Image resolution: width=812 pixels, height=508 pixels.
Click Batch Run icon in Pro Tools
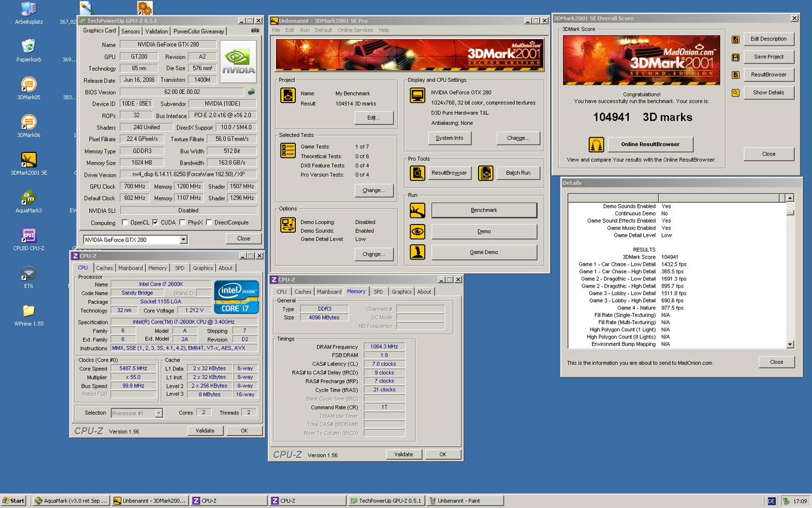coord(486,173)
